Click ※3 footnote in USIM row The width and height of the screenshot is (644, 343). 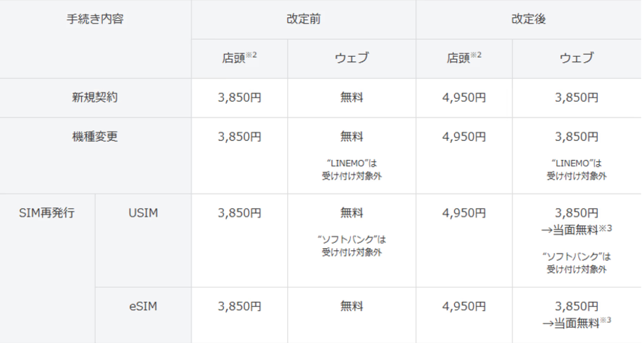(606, 228)
